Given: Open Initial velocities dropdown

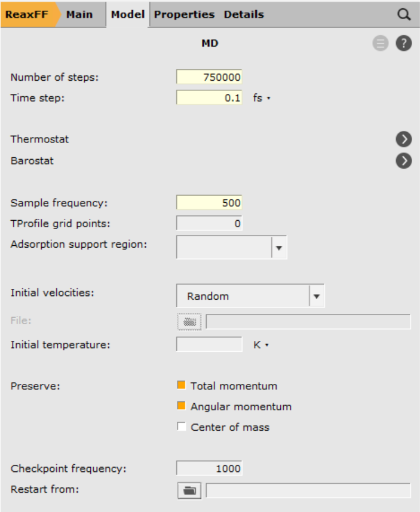Looking at the screenshot, I should pos(250,296).
